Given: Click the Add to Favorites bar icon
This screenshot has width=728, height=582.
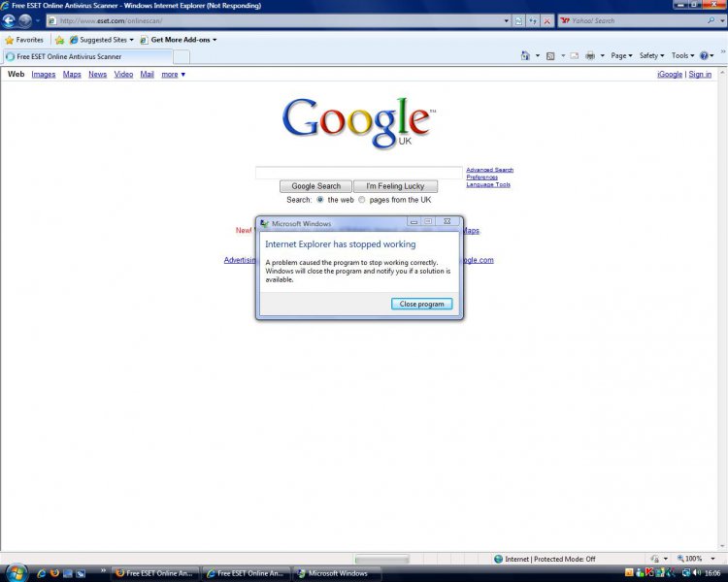Looking at the screenshot, I should (59, 40).
